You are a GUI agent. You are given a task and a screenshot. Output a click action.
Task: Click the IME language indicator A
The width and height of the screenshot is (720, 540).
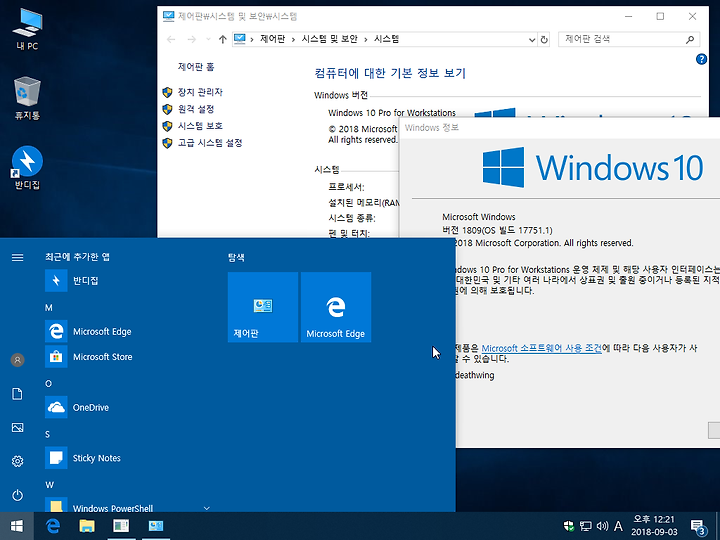(x=619, y=526)
